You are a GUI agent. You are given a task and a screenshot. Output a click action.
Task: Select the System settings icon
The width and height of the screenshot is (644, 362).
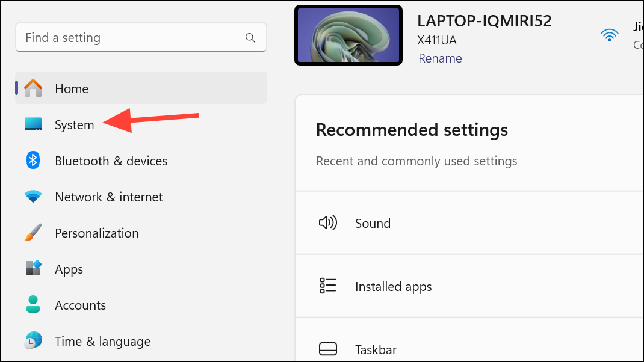(x=33, y=124)
